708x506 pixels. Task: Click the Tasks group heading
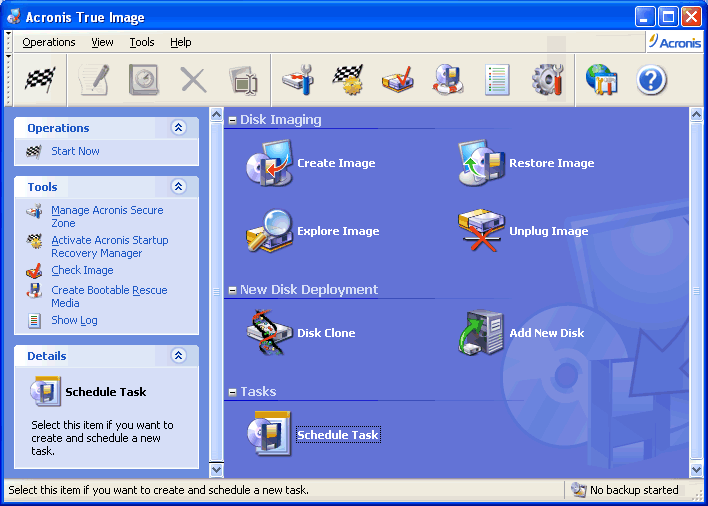258,391
